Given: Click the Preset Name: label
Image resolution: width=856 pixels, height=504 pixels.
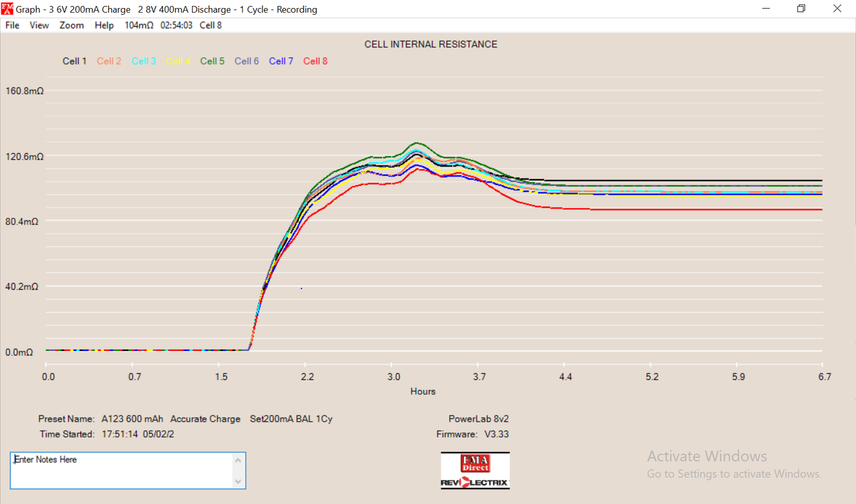Looking at the screenshot, I should click(66, 419).
